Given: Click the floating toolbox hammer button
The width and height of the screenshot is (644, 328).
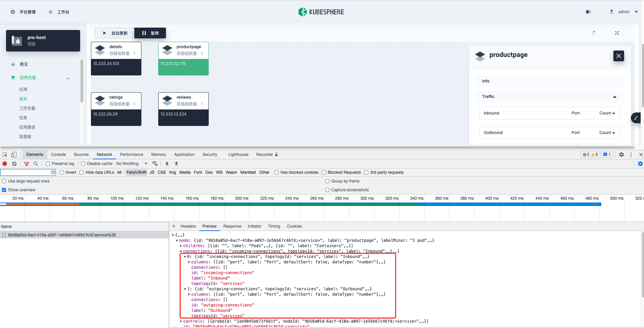Looking at the screenshot, I should (636, 118).
